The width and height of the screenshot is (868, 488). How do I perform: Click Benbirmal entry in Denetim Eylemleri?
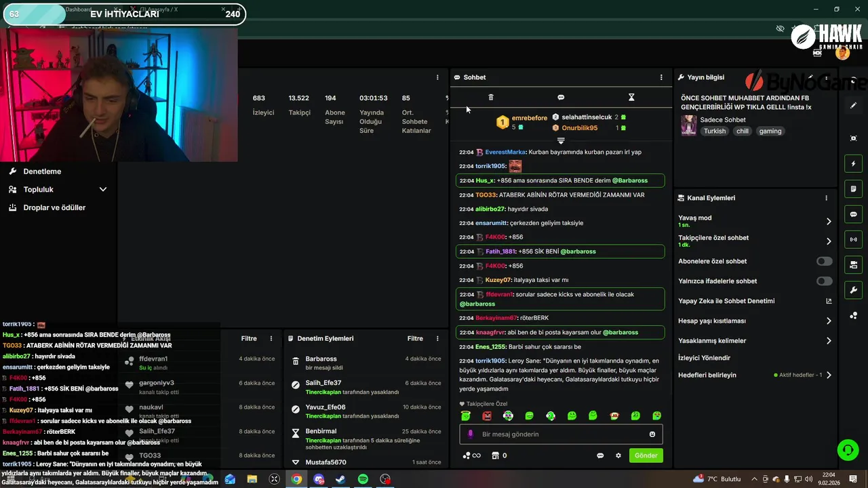click(321, 431)
